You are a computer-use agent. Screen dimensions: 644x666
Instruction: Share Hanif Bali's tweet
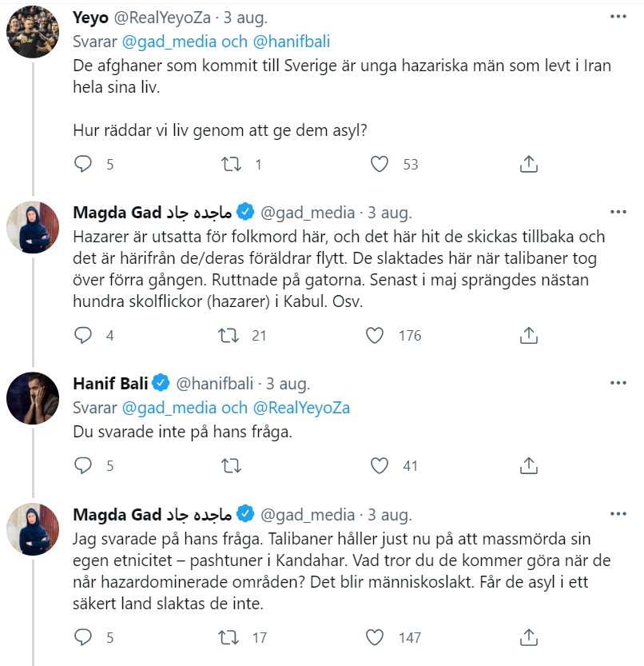[527, 465]
